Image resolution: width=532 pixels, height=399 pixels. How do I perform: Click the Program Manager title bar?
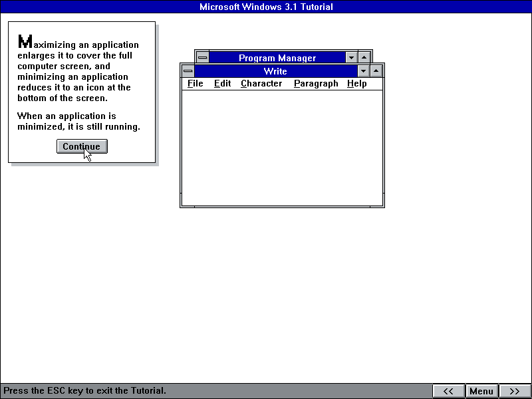click(277, 57)
